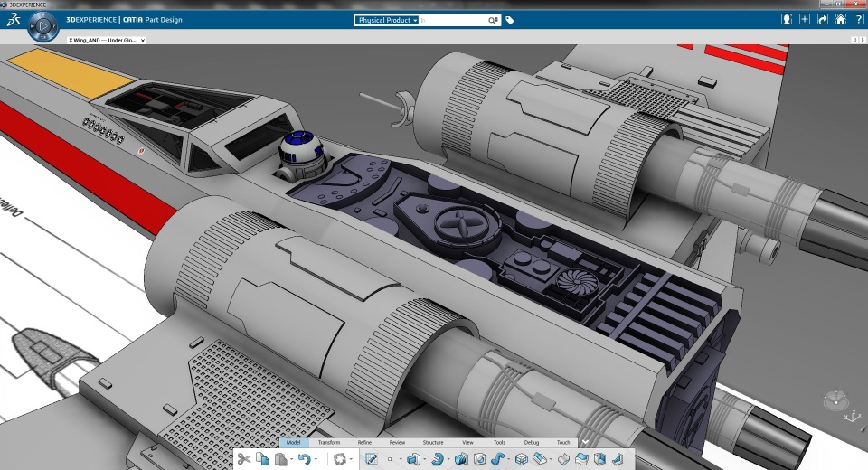Switch to the View tab
The width and height of the screenshot is (868, 470).
pyautogui.click(x=467, y=442)
